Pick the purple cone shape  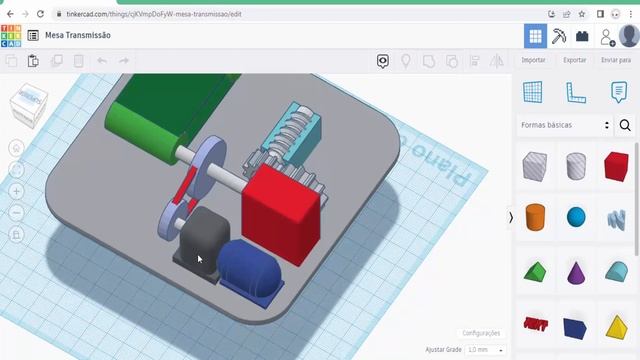tap(576, 272)
